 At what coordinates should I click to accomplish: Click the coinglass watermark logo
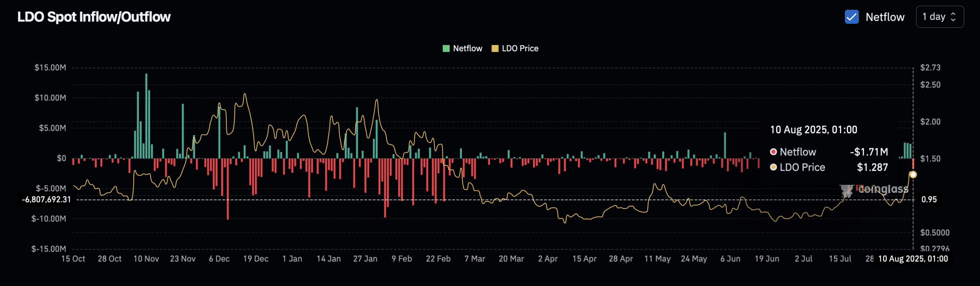pos(847,190)
